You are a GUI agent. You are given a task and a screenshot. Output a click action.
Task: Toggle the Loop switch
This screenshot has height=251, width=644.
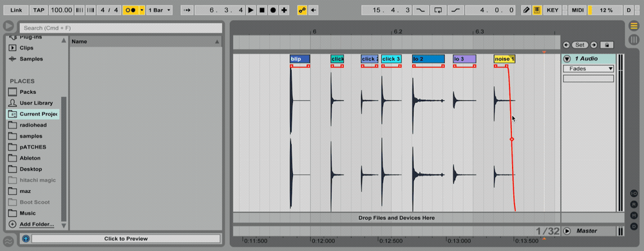point(438,10)
